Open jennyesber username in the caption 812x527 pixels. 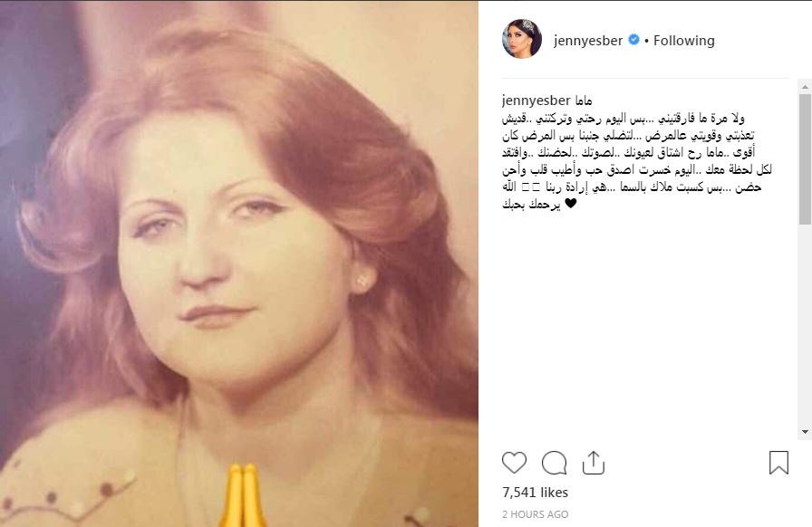point(536,101)
